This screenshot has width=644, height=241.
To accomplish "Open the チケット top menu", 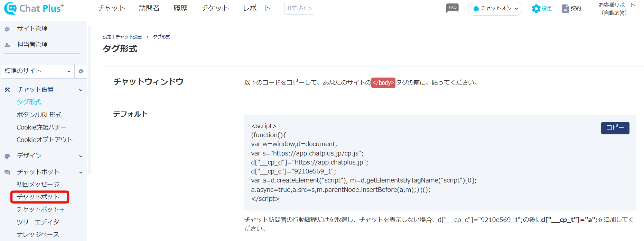I will point(215,8).
